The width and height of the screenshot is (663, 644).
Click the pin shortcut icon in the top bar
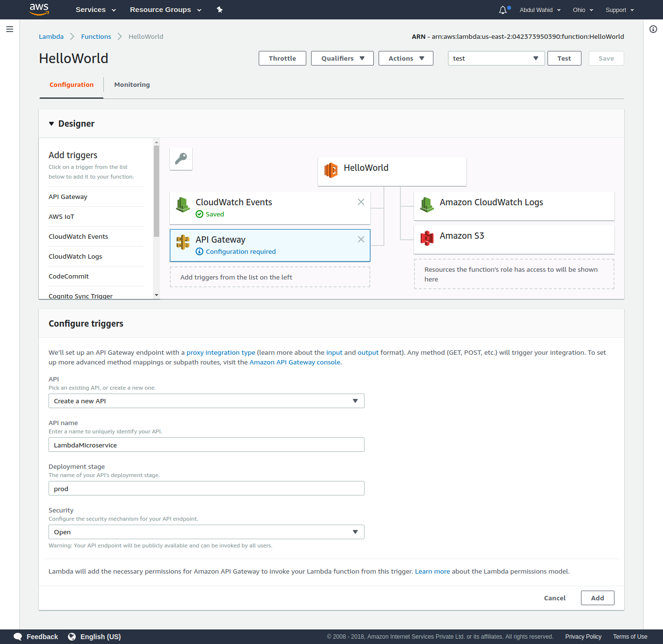tap(219, 10)
